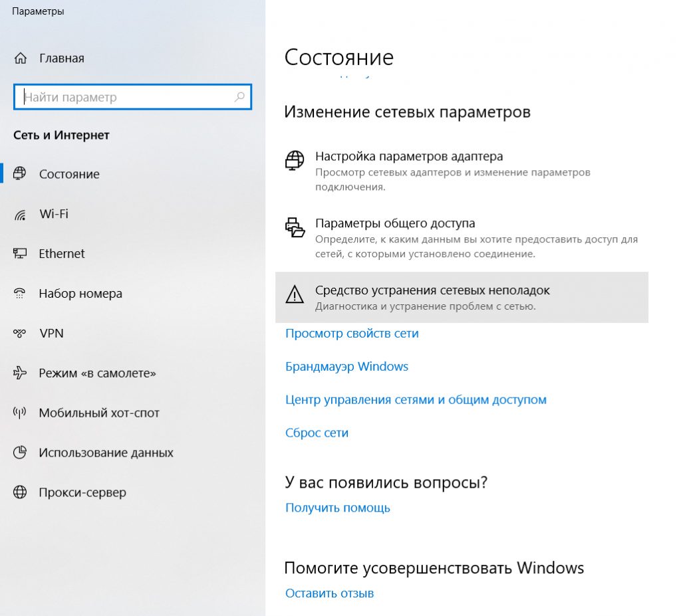Click the search magnifier icon
Image resolution: width=681 pixels, height=616 pixels.
239,97
